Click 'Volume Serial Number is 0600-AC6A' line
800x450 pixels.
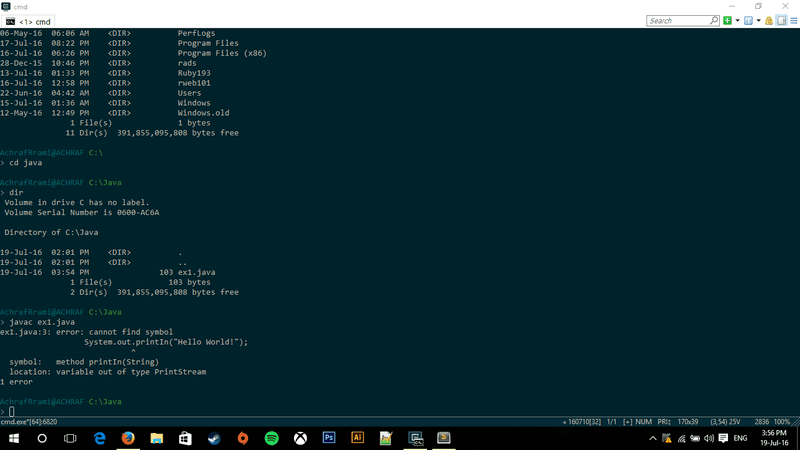(x=82, y=212)
